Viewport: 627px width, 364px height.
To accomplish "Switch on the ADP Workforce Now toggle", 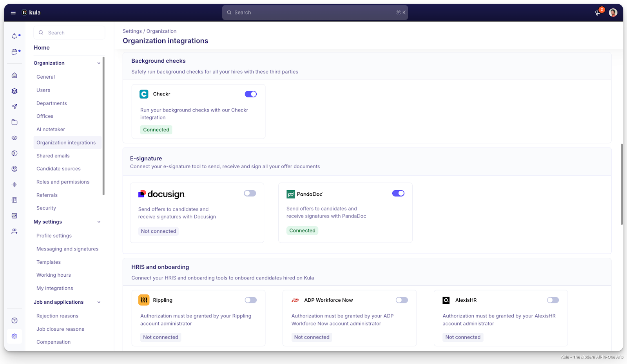I will point(402,300).
